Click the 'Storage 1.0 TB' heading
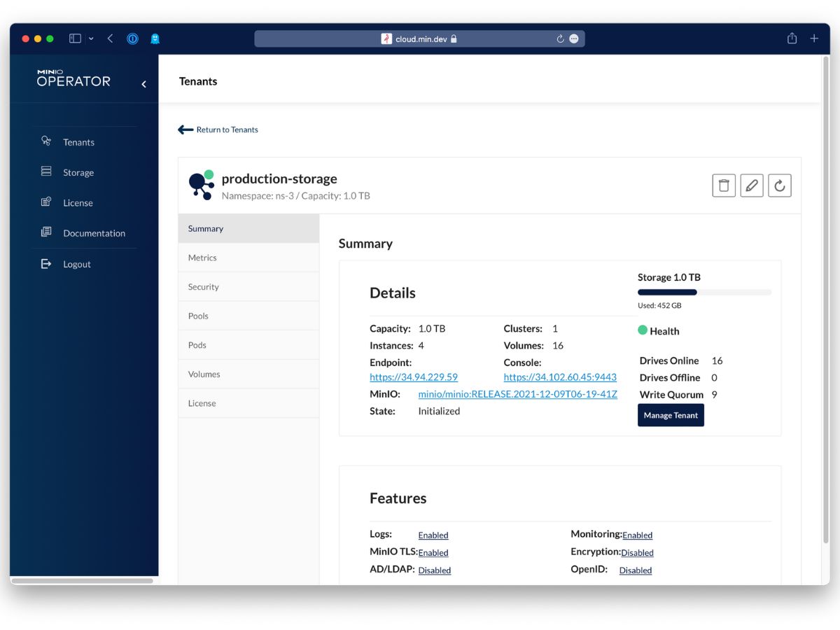The image size is (840, 630). 669,277
